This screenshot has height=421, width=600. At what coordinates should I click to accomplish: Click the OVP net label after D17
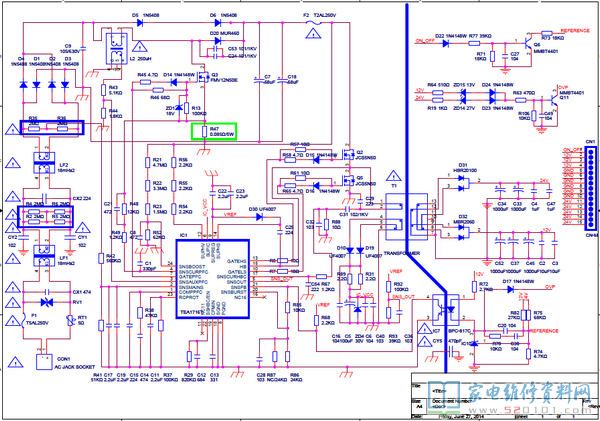(550, 287)
